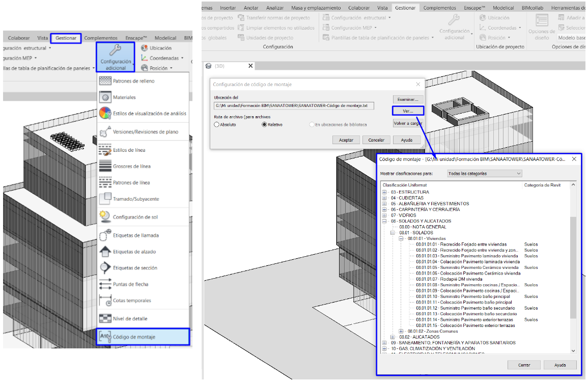The width and height of the screenshot is (588, 382).
Task: Click Ubicación in right ribbon panel
Action: pos(494,18)
